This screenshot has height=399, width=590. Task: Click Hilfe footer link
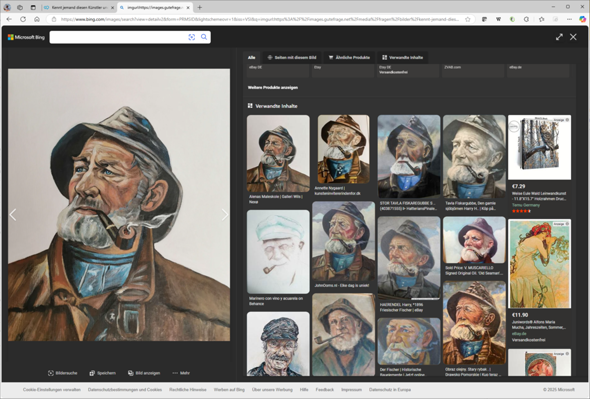click(x=304, y=390)
